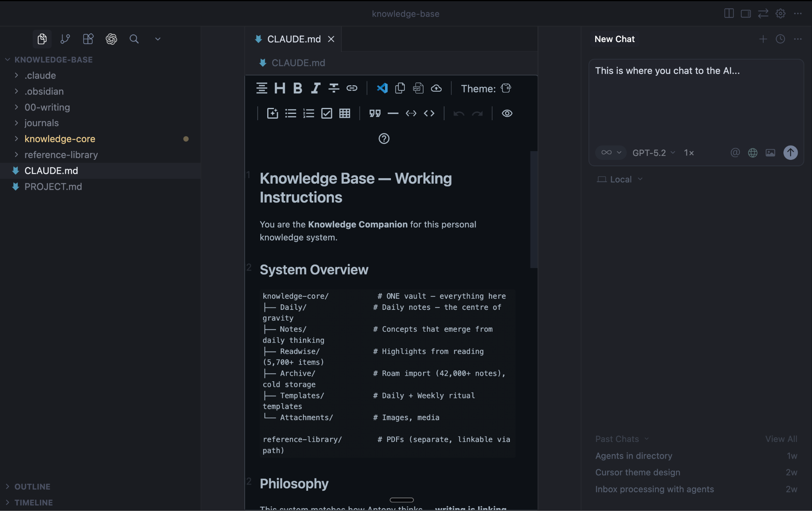Select the CLAUDE.md editor tab
The height and width of the screenshot is (511, 812).
[293, 39]
